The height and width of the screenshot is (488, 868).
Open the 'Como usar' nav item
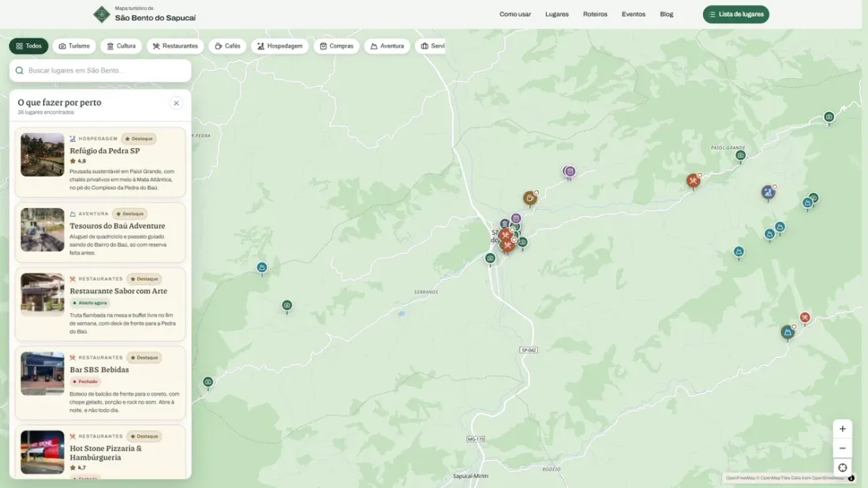(514, 14)
